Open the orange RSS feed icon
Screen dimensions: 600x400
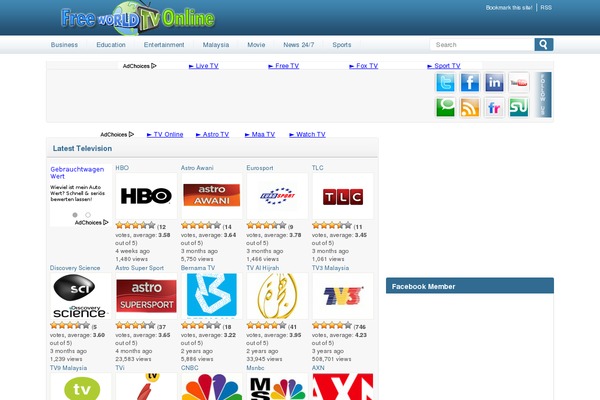tap(470, 107)
